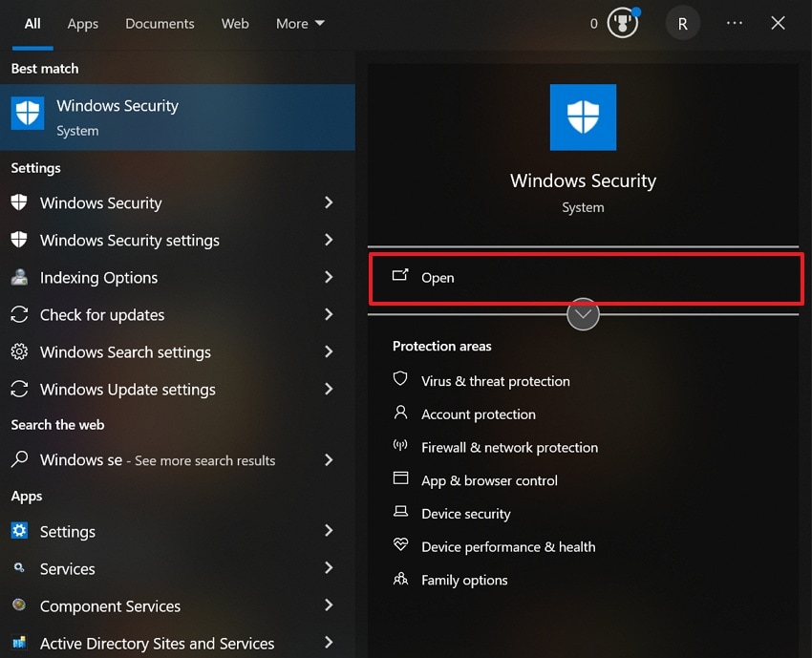Open Windows Security

point(118,105)
